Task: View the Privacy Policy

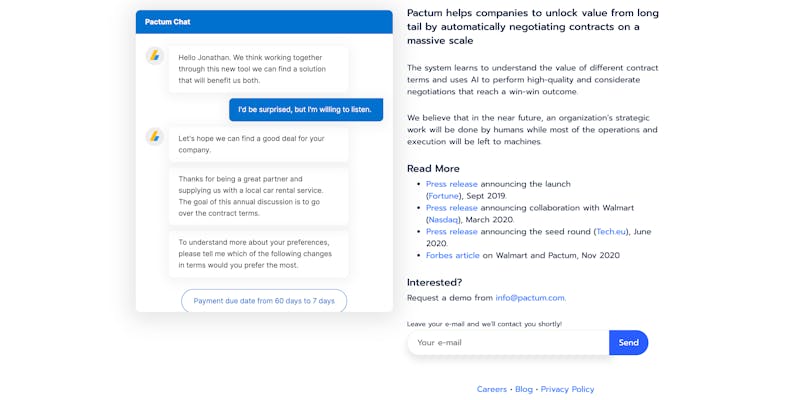Action: [567, 389]
